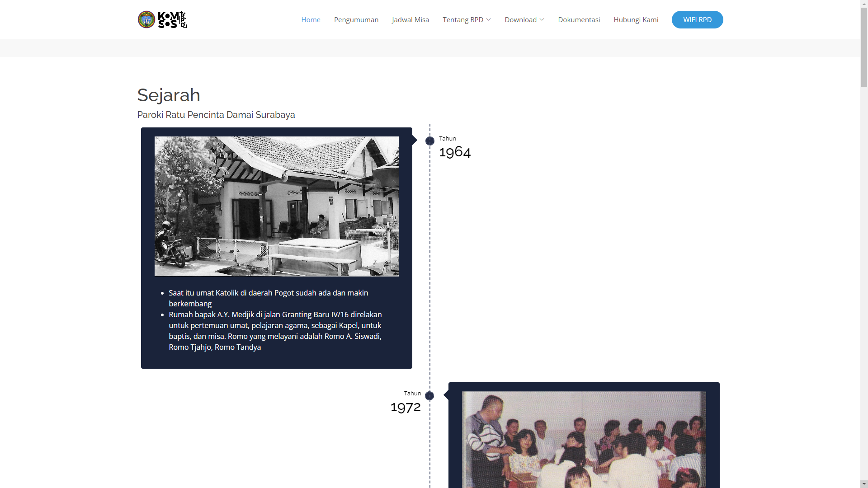
Task: Click the parish emblem logo icon
Action: click(x=146, y=19)
